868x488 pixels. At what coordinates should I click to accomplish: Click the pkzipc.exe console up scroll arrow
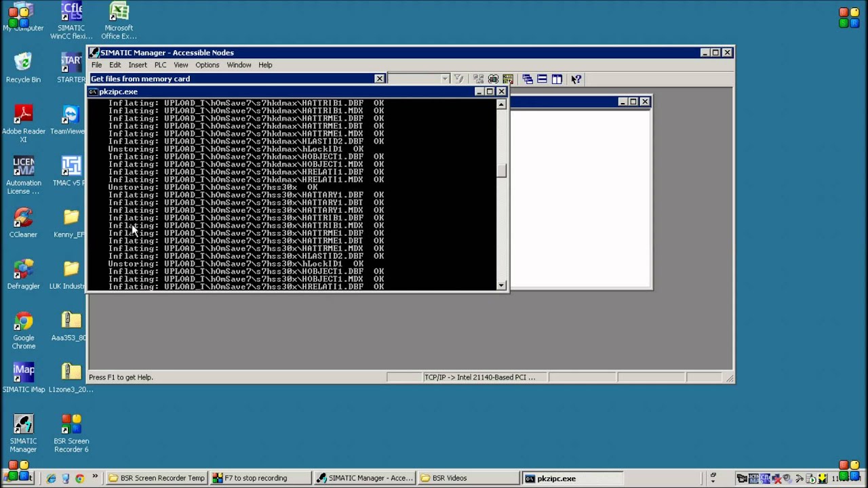502,104
